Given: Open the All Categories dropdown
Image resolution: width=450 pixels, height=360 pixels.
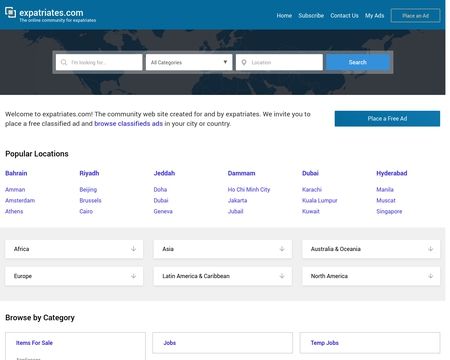Looking at the screenshot, I should (189, 62).
